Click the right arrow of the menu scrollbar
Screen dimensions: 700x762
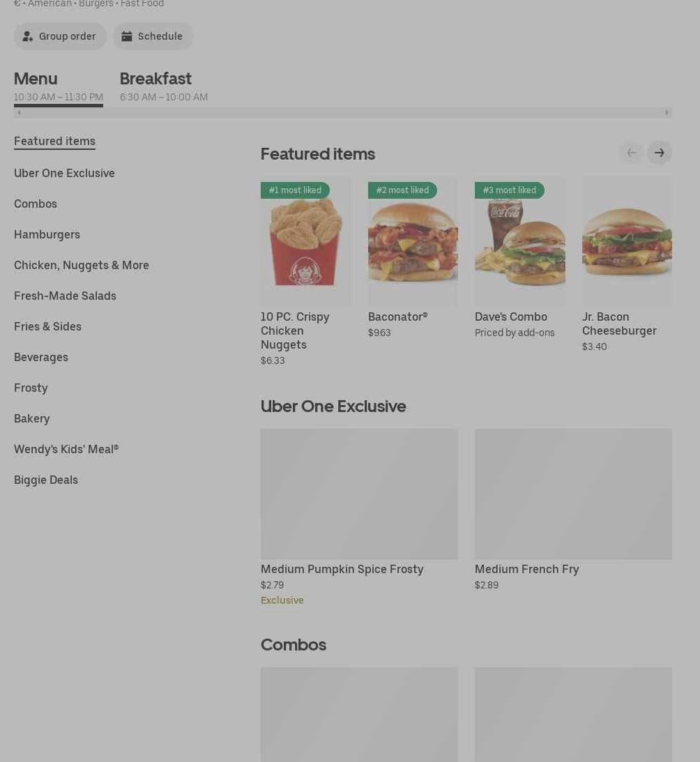667,113
